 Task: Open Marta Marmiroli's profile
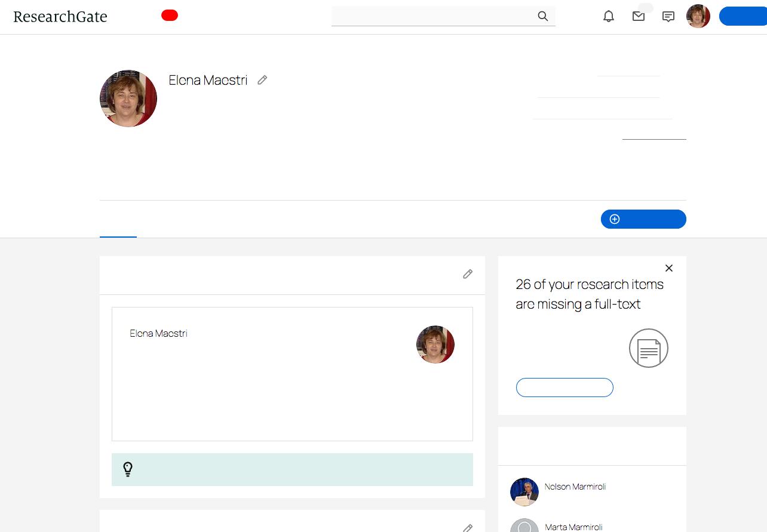pyautogui.click(x=573, y=527)
